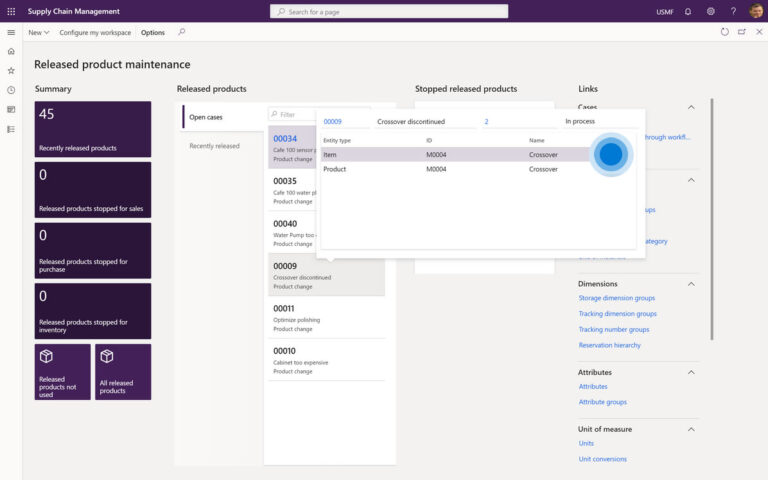This screenshot has width=768, height=480.
Task: Open Attribute groups link
Action: pyautogui.click(x=602, y=402)
